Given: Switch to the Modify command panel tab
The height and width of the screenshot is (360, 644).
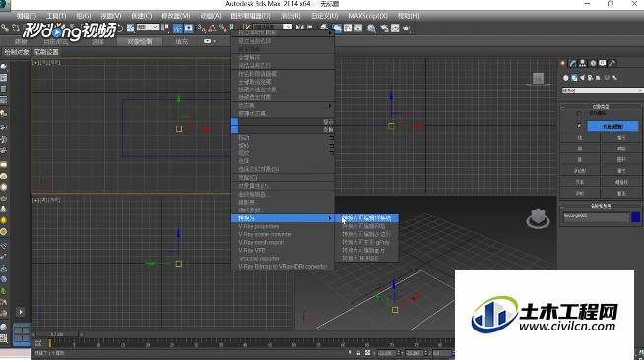Looking at the screenshot, I should pos(573,63).
